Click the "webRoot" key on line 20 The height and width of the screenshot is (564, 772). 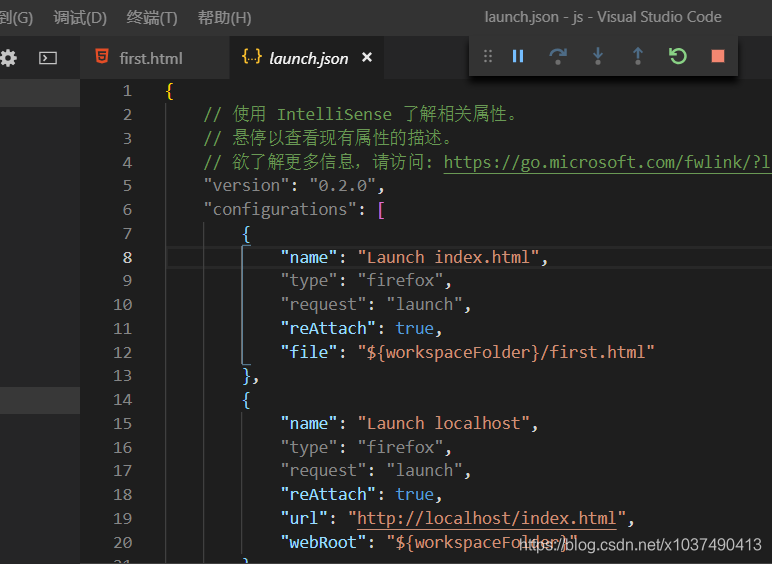coord(323,542)
